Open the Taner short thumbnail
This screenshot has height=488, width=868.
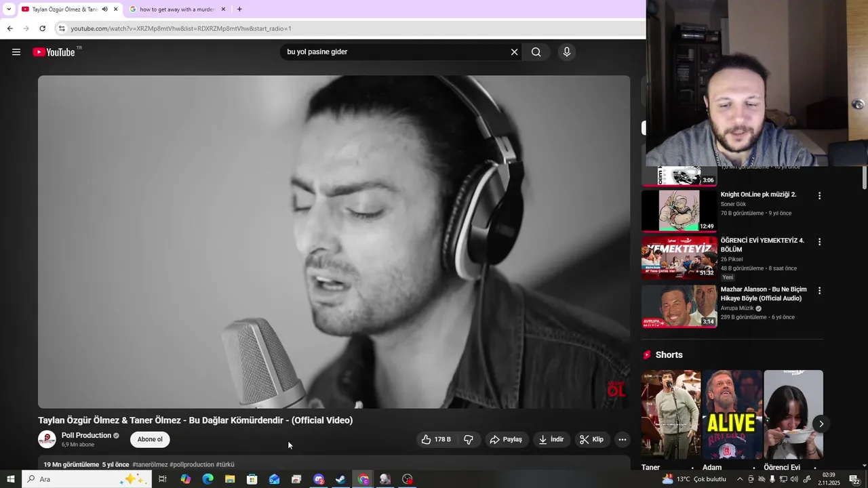[x=671, y=415]
